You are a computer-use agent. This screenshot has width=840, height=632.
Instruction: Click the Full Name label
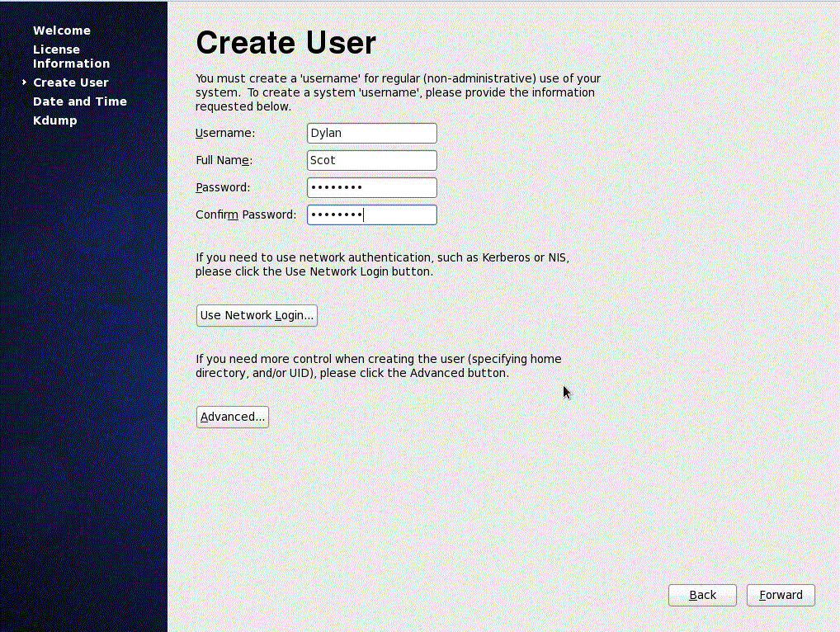coord(223,160)
